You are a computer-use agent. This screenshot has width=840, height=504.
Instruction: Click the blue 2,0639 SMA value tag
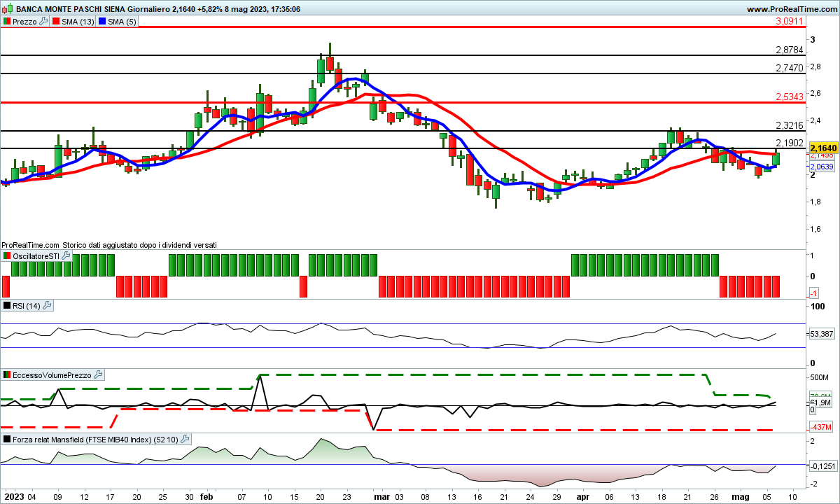click(x=822, y=167)
